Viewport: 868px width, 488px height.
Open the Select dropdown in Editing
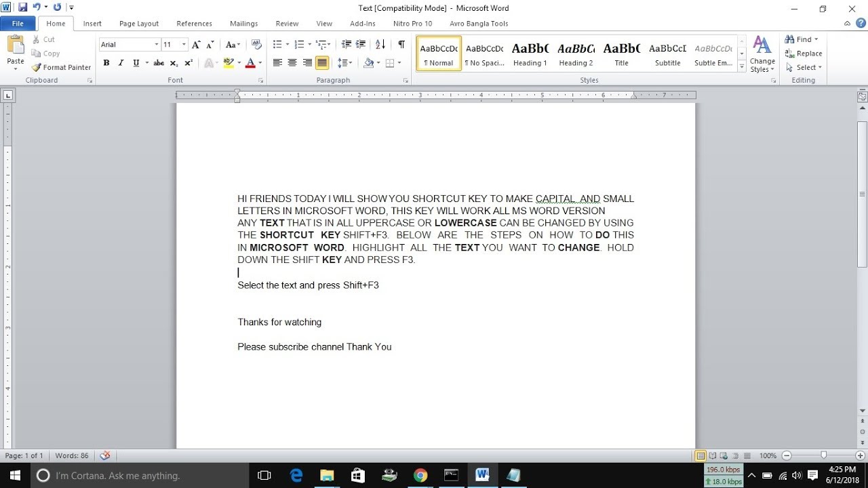[804, 67]
